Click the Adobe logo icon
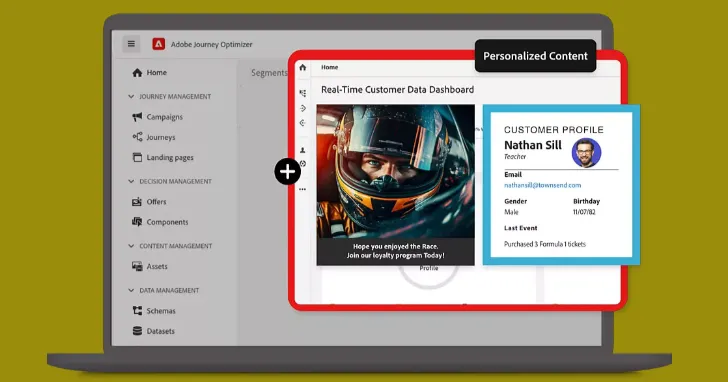This screenshot has height=382, width=728. pyautogui.click(x=159, y=44)
